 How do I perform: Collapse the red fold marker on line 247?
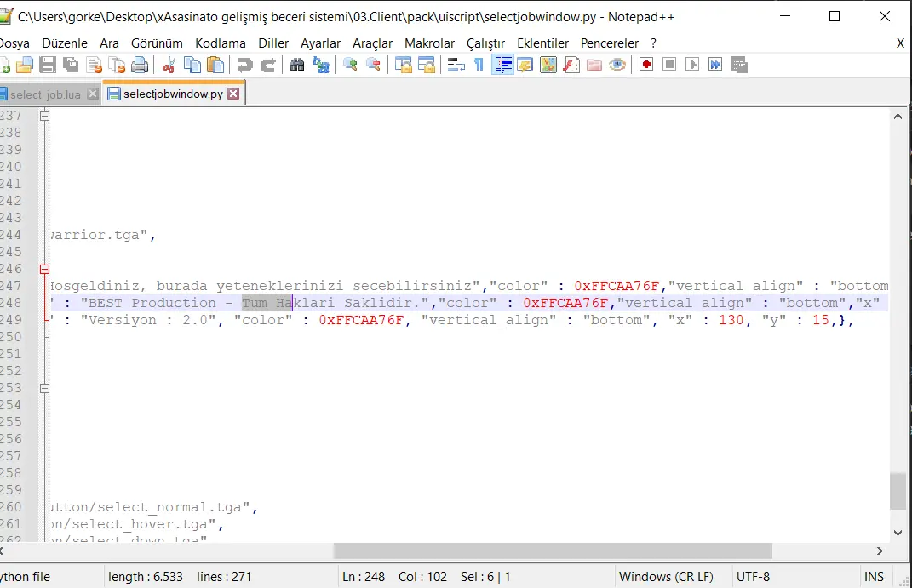point(45,269)
